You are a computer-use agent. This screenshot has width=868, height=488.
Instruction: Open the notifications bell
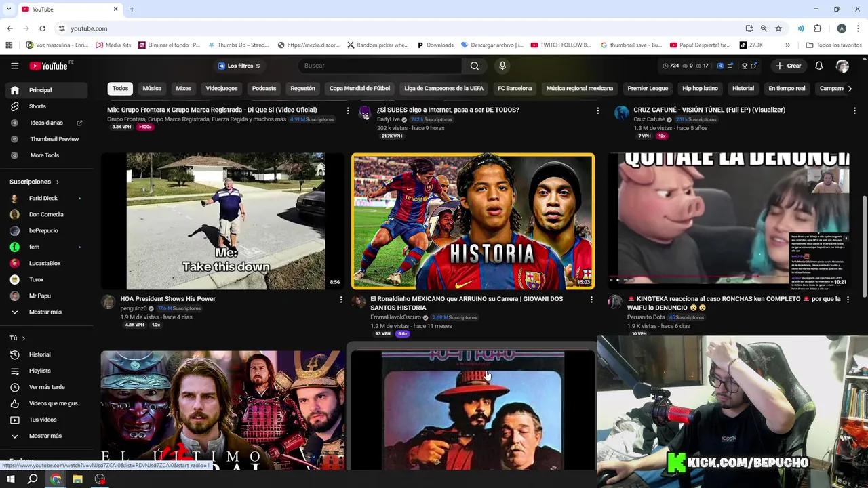coord(818,66)
